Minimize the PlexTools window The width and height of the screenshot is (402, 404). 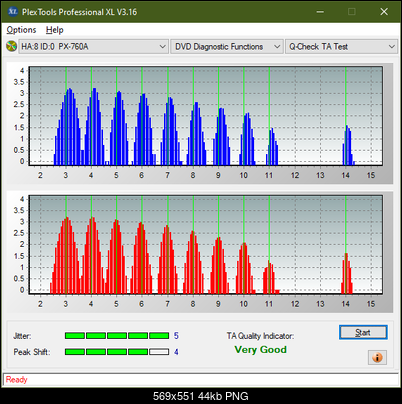(x=320, y=12)
